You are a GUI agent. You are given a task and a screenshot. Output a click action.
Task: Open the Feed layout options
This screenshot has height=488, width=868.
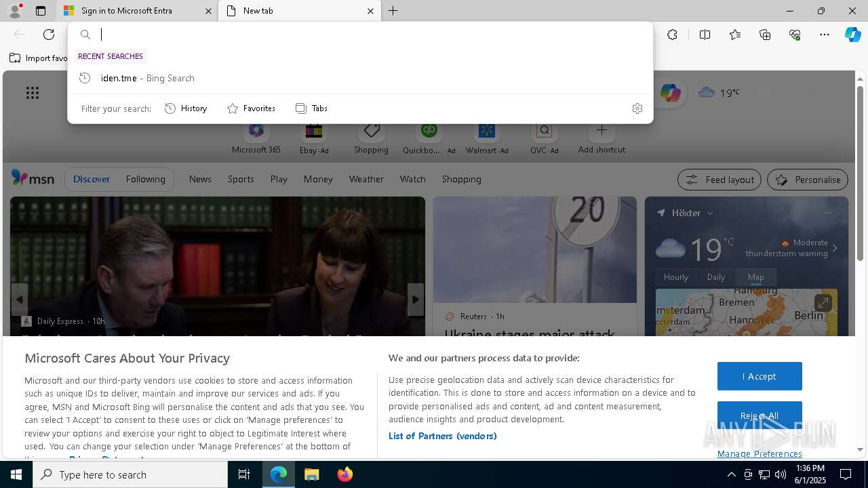[719, 180]
